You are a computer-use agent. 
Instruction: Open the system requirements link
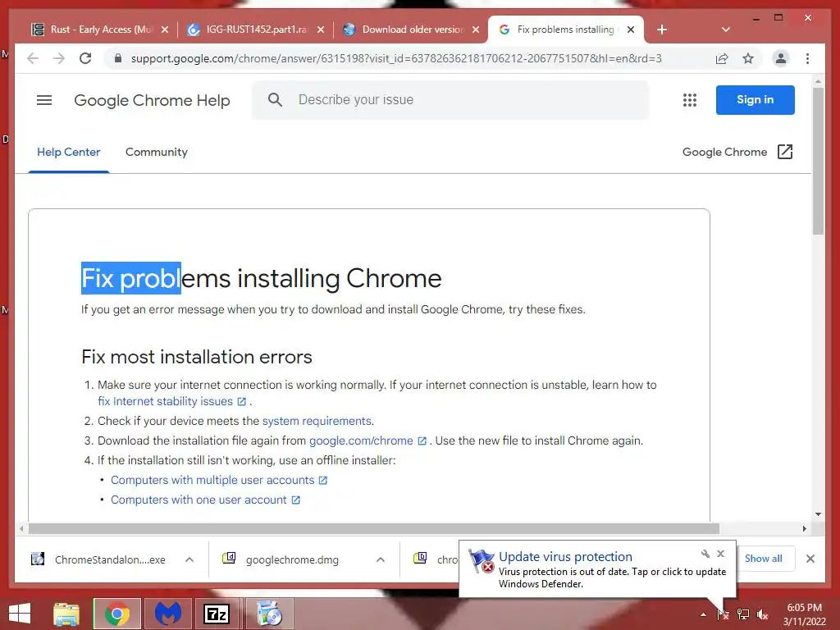point(317,421)
